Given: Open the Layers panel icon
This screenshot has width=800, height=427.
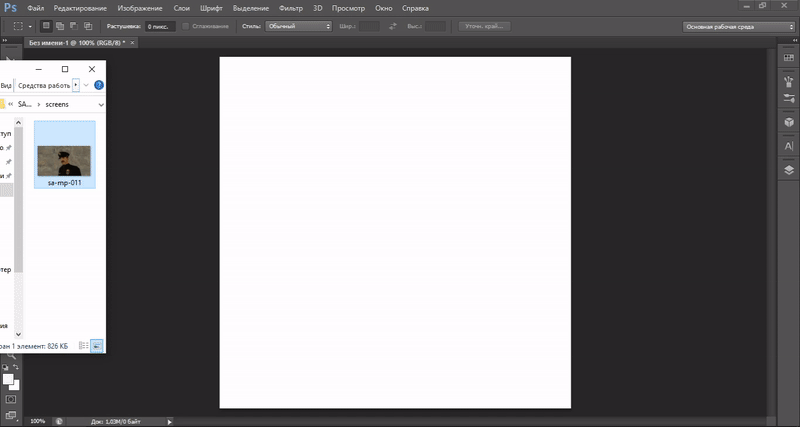Looking at the screenshot, I should [788, 170].
